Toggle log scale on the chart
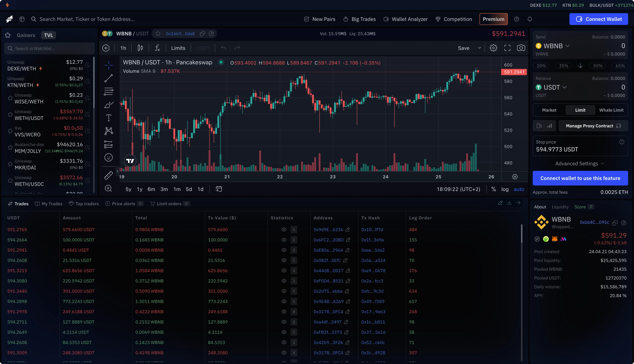Image resolution: width=634 pixels, height=364 pixels. point(505,189)
